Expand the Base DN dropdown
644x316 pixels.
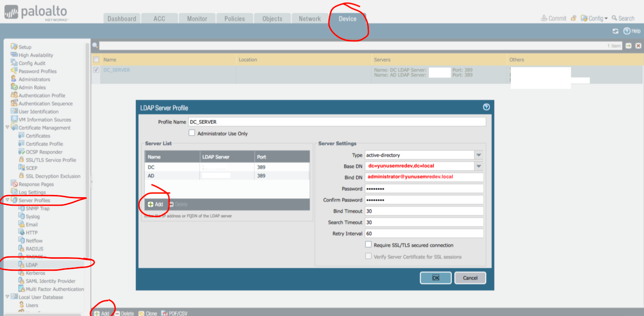click(479, 166)
